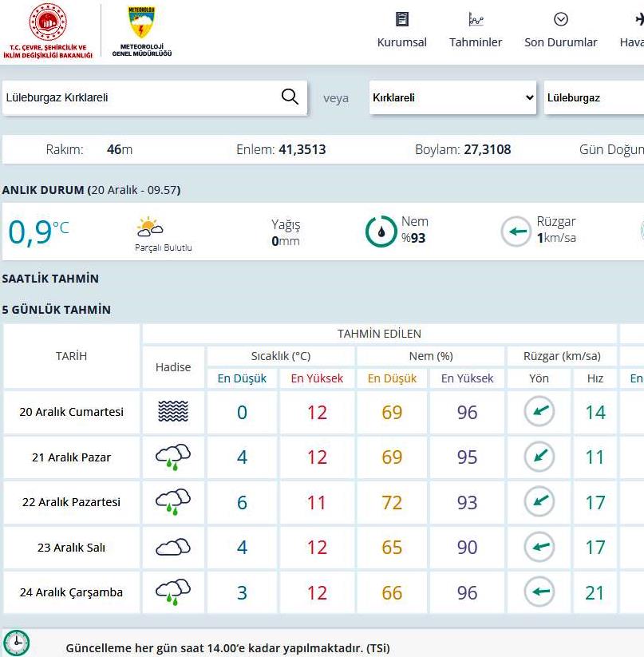Click the Boylam 27,3108 value
This screenshot has width=644, height=657.
pyautogui.click(x=488, y=149)
